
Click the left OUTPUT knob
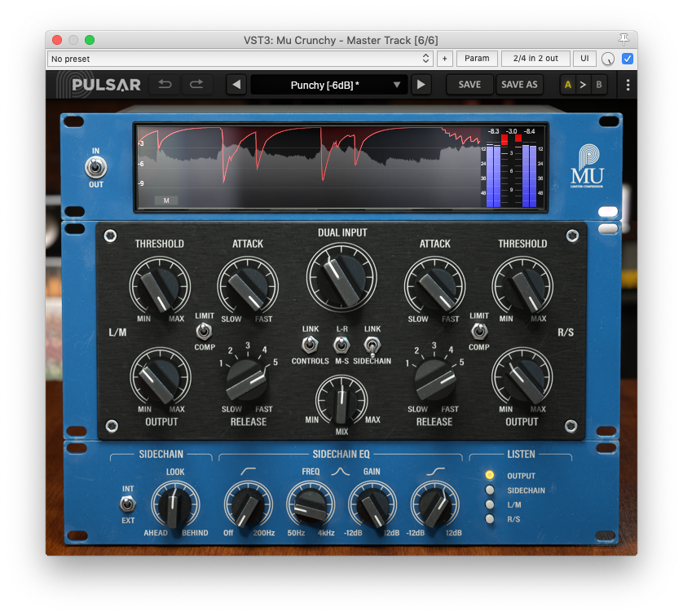pos(161,378)
